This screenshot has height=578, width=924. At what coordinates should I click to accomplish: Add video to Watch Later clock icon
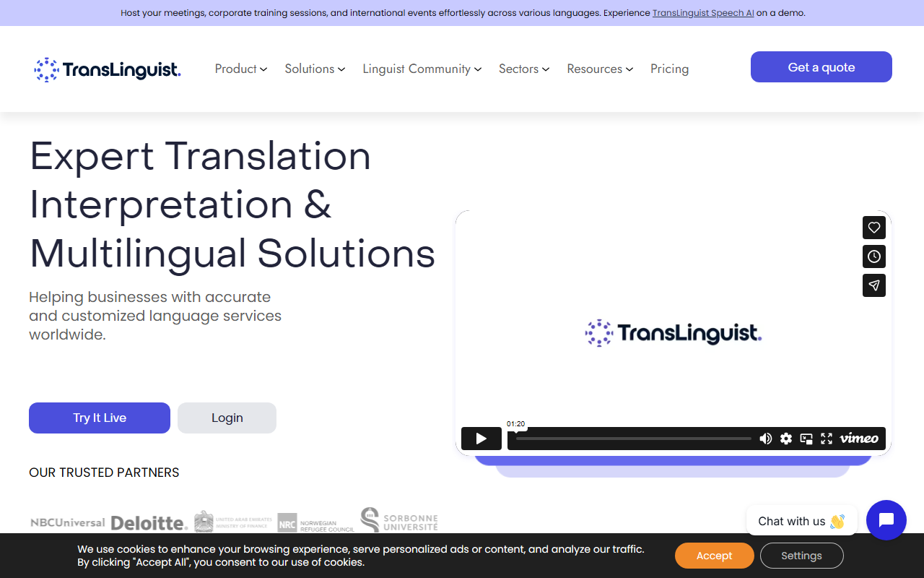[x=874, y=256]
